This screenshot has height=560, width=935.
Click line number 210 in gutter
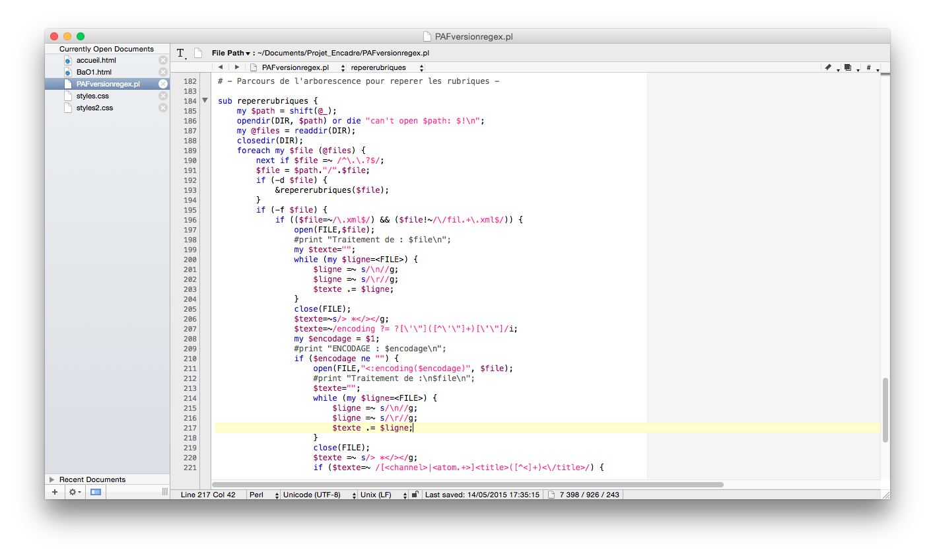(x=190, y=359)
